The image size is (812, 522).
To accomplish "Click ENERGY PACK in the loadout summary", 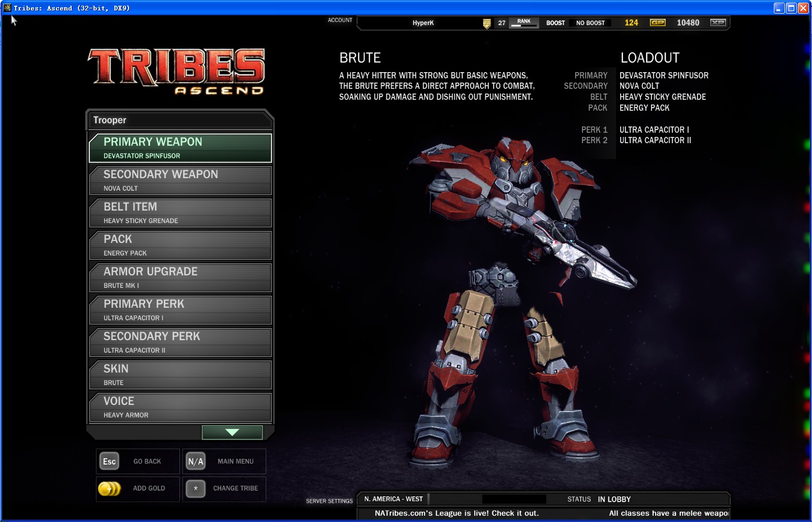I will click(x=644, y=108).
